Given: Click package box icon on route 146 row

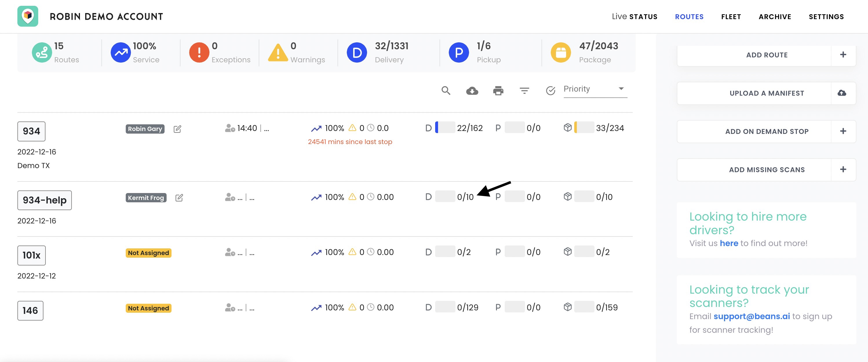Looking at the screenshot, I should coord(568,307).
